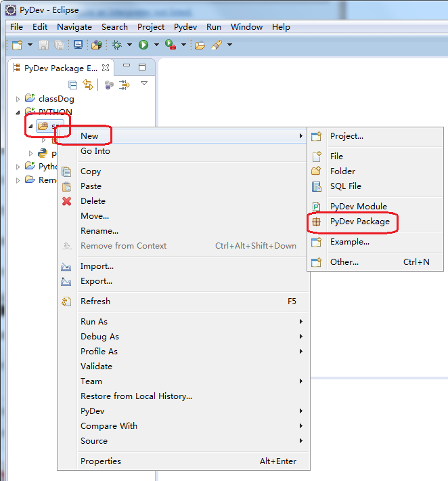Image resolution: width=448 pixels, height=481 pixels.
Task: Click the Run External Tools icon
Action: (171, 45)
